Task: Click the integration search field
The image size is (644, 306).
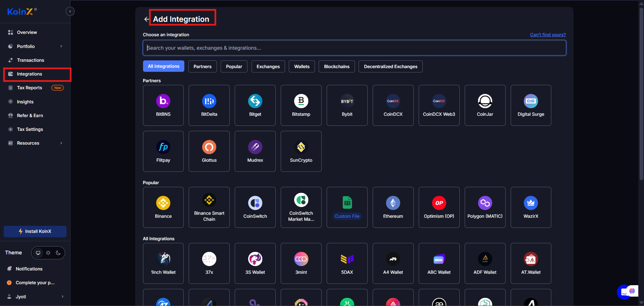Action: click(354, 48)
